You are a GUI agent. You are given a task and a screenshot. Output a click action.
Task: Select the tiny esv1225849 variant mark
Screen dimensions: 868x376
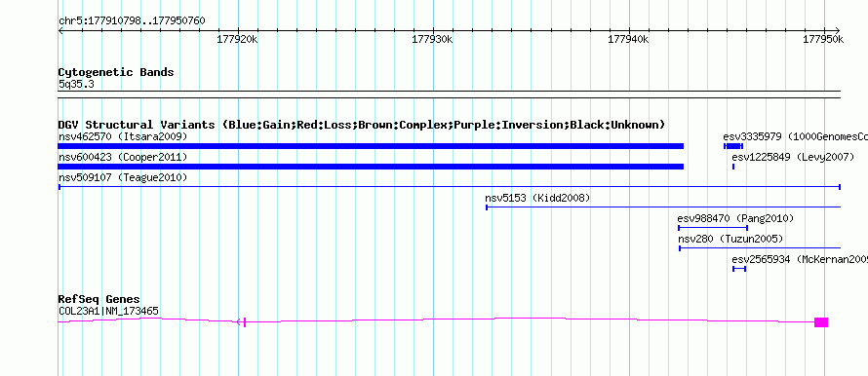pos(733,167)
